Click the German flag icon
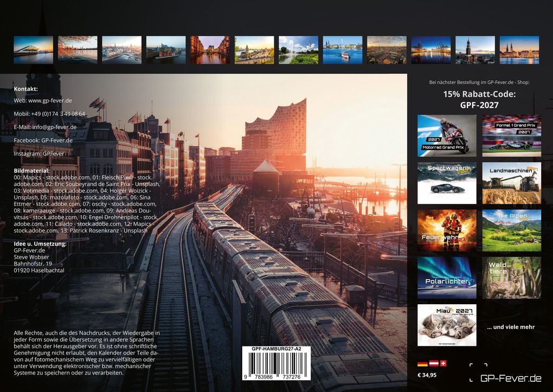 [x=422, y=363]
